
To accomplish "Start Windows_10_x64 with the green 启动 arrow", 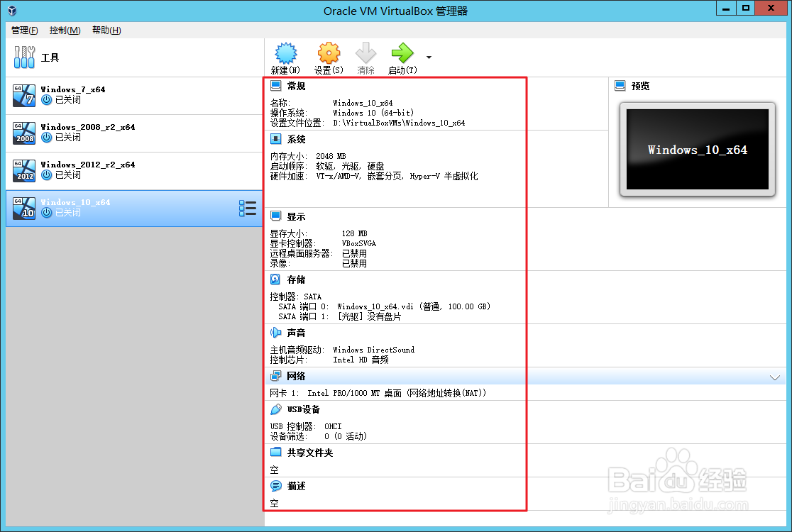I will [x=402, y=52].
